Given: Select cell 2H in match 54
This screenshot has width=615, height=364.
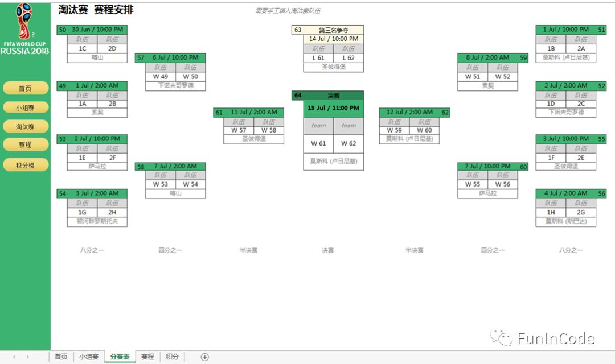Looking at the screenshot, I should [x=112, y=212].
